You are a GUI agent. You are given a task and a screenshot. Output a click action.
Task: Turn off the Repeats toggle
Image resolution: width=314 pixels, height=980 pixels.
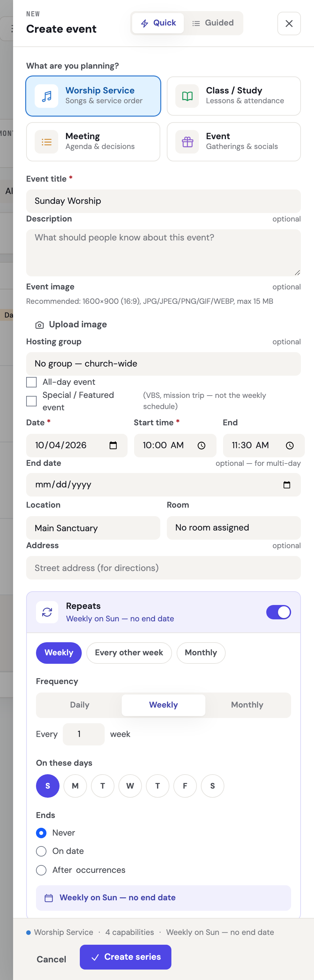point(279,612)
